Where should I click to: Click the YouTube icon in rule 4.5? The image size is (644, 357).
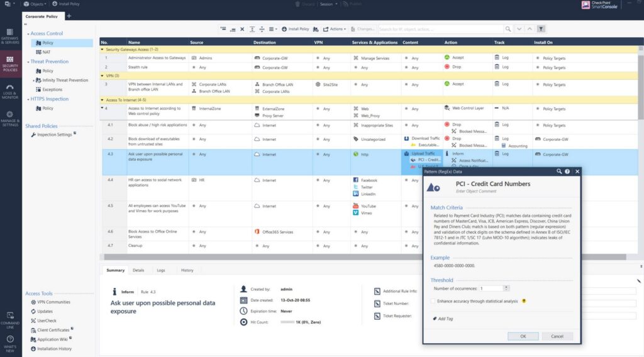coord(356,206)
